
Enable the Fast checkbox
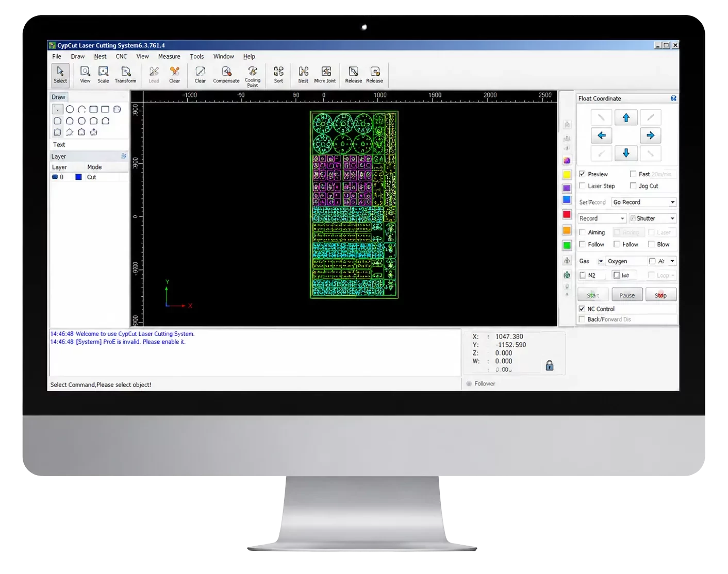[633, 174]
